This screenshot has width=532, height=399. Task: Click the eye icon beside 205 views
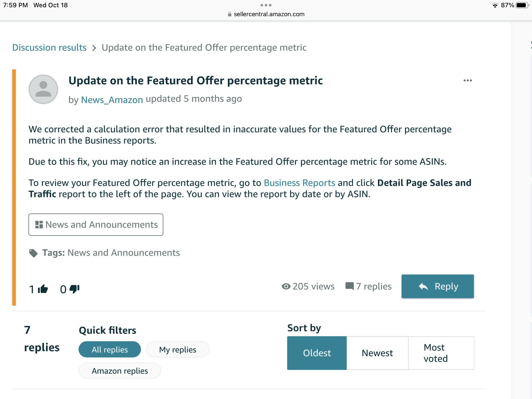pyautogui.click(x=286, y=286)
